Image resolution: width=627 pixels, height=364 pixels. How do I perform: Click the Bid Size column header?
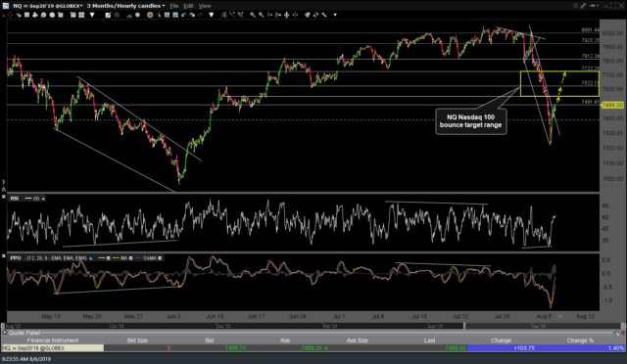click(137, 341)
